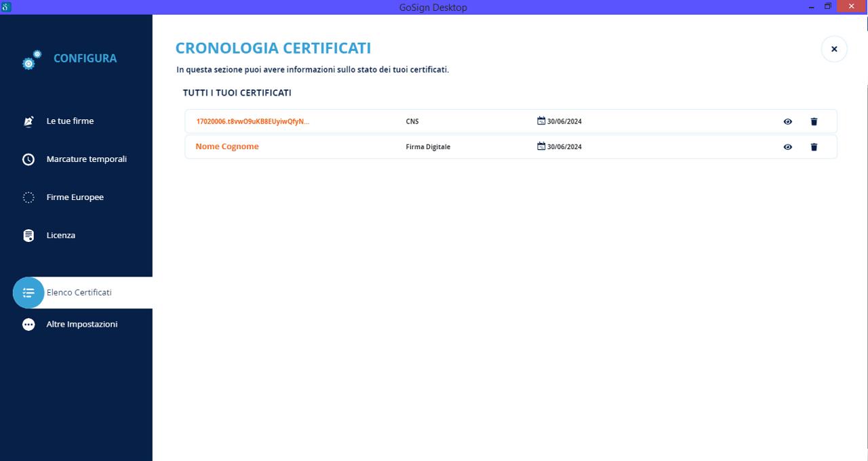The width and height of the screenshot is (868, 461).
Task: Click the Configura gear icon
Action: click(x=29, y=61)
